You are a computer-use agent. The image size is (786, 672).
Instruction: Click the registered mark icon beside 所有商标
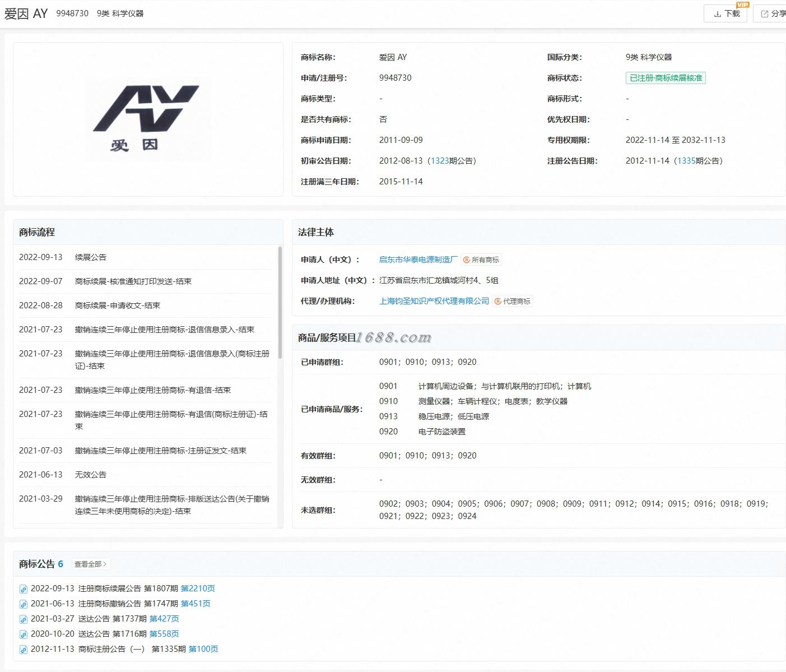point(466,260)
